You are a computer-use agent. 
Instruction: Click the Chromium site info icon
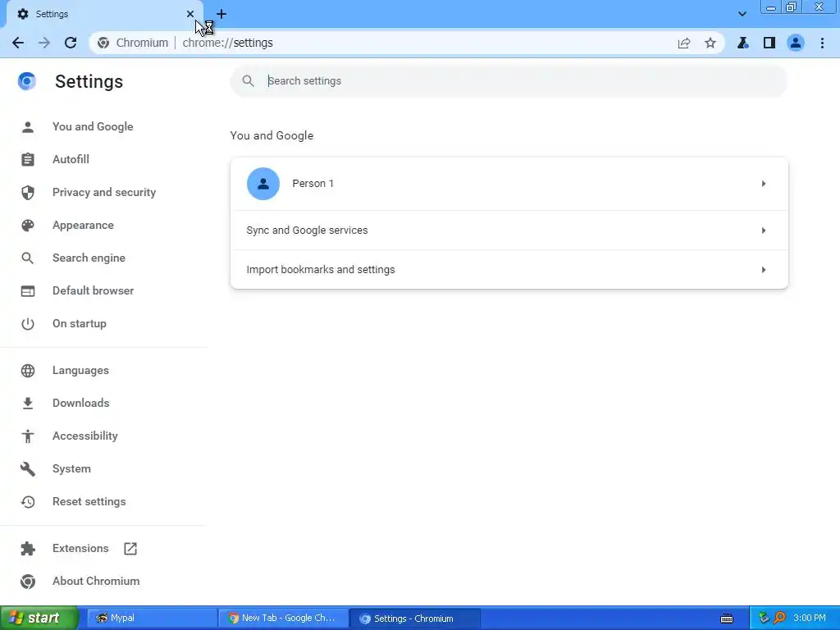click(x=103, y=43)
